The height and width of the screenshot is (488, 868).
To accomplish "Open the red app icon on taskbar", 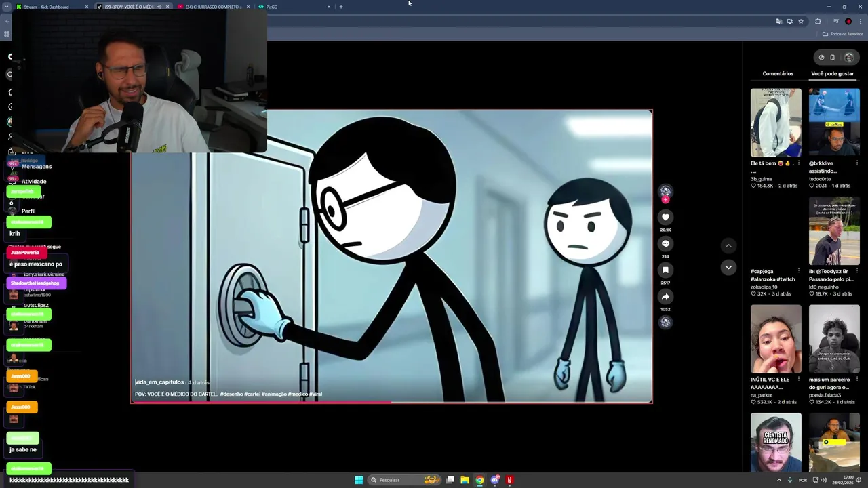I will pos(509,480).
